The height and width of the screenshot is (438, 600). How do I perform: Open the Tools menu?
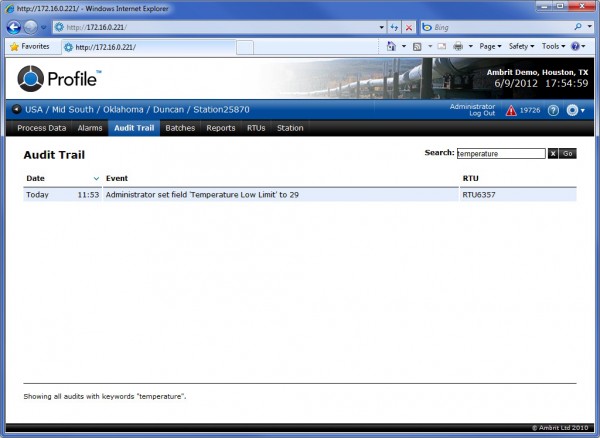click(x=553, y=46)
